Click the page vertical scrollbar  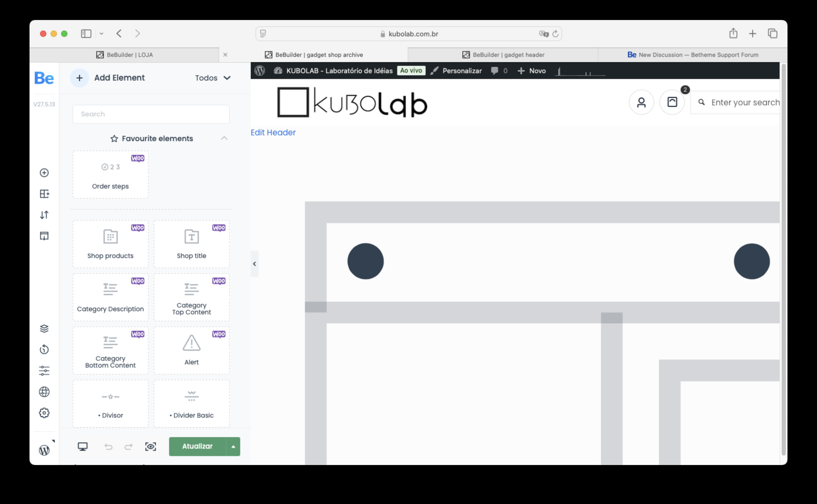point(783,260)
